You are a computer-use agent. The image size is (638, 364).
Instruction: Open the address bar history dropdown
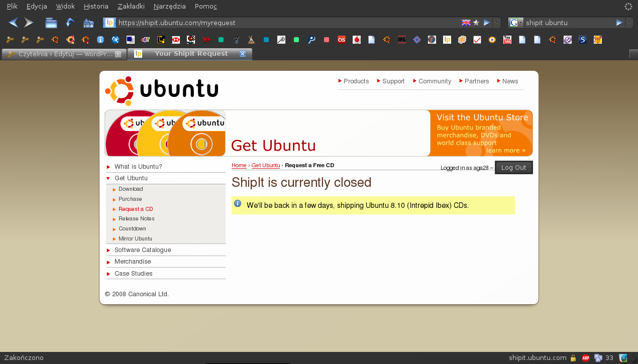point(497,23)
